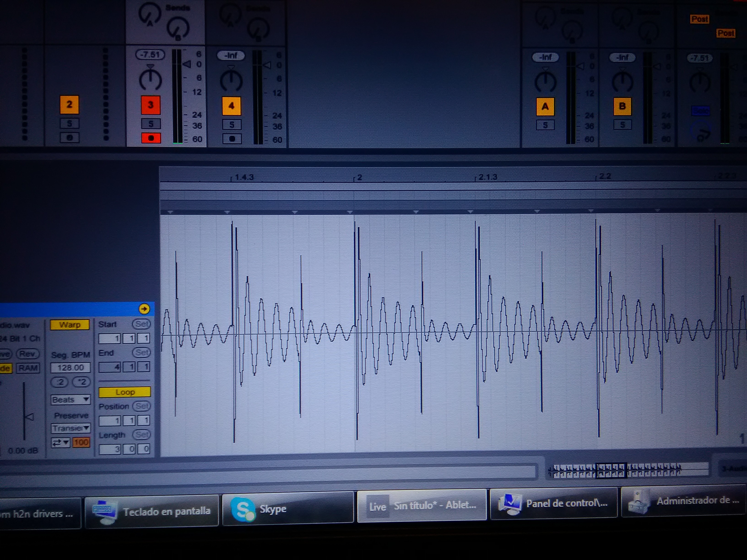Click the yellow arrow clip view icon
This screenshot has height=560, width=747.
click(x=144, y=309)
